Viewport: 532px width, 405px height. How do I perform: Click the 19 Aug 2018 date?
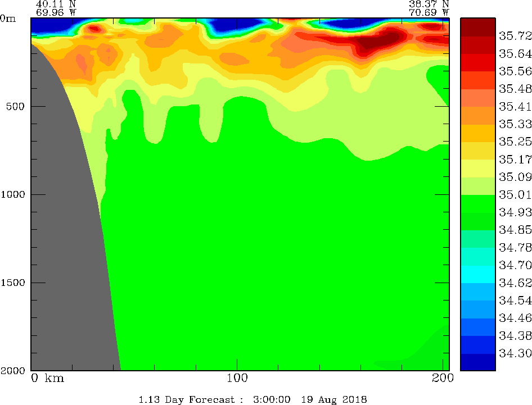coord(334,399)
